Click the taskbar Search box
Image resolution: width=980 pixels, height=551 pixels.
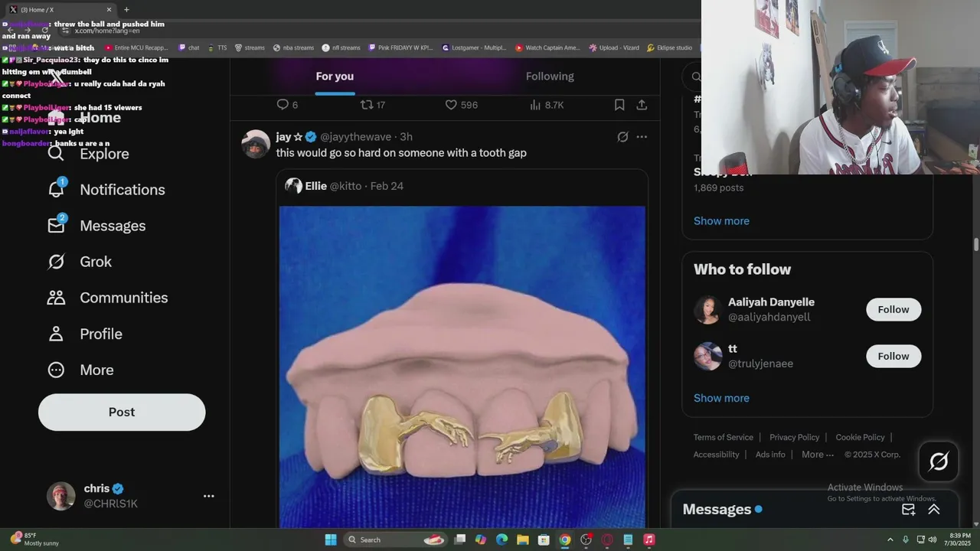click(396, 540)
